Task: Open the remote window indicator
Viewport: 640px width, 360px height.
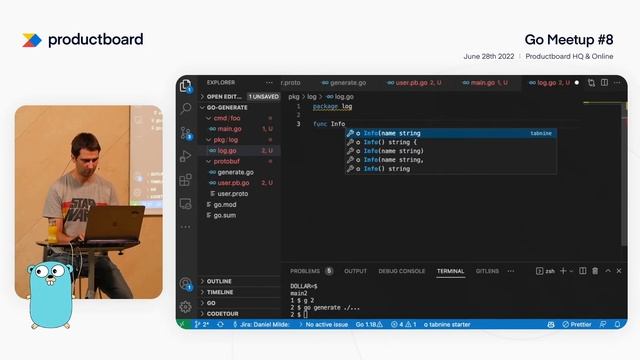Action: (182, 324)
